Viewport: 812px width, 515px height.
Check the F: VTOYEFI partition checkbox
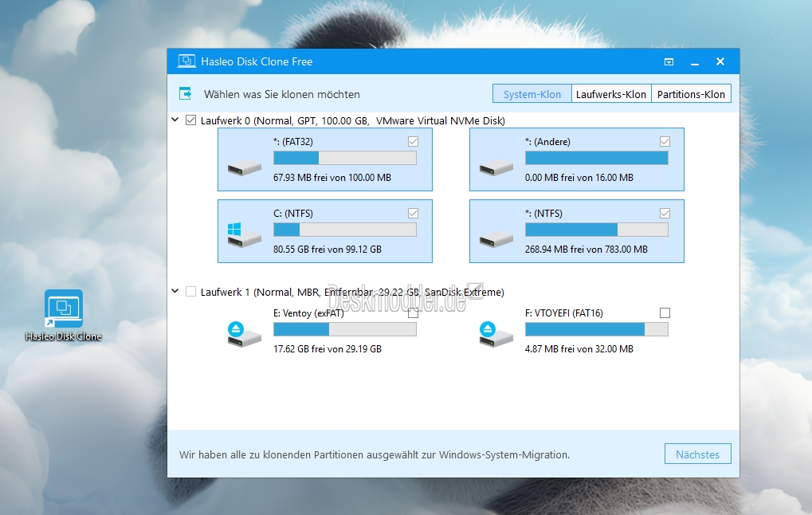point(665,313)
